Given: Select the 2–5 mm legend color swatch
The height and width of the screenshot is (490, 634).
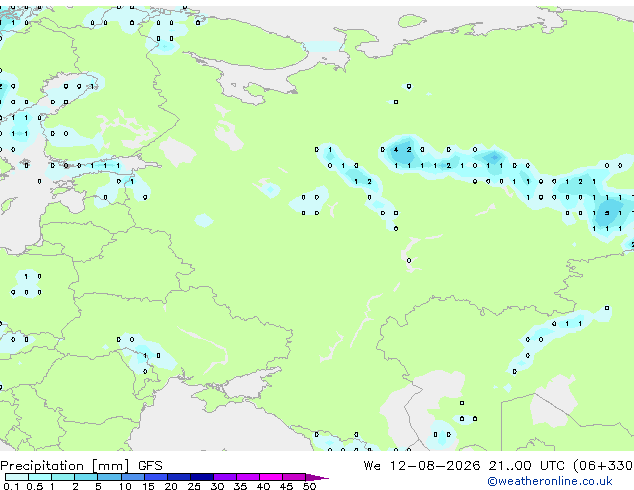Looking at the screenshot, I should click(86, 477).
